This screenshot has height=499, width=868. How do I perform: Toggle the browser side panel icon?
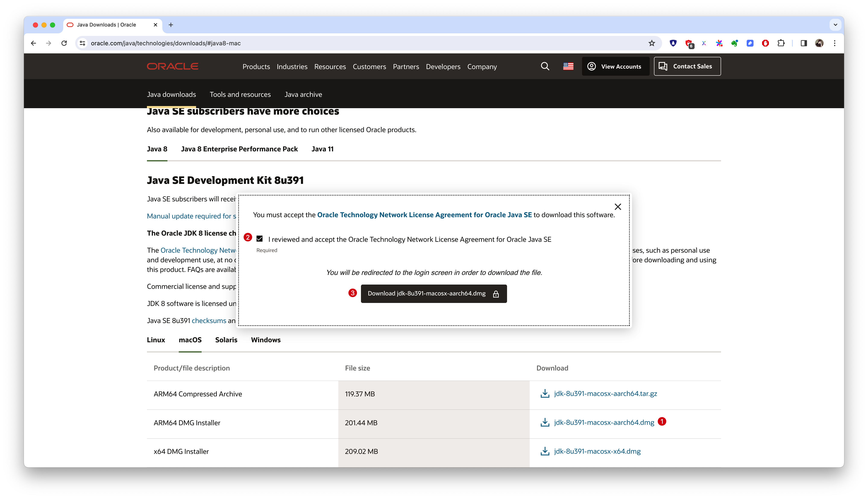[x=804, y=43]
